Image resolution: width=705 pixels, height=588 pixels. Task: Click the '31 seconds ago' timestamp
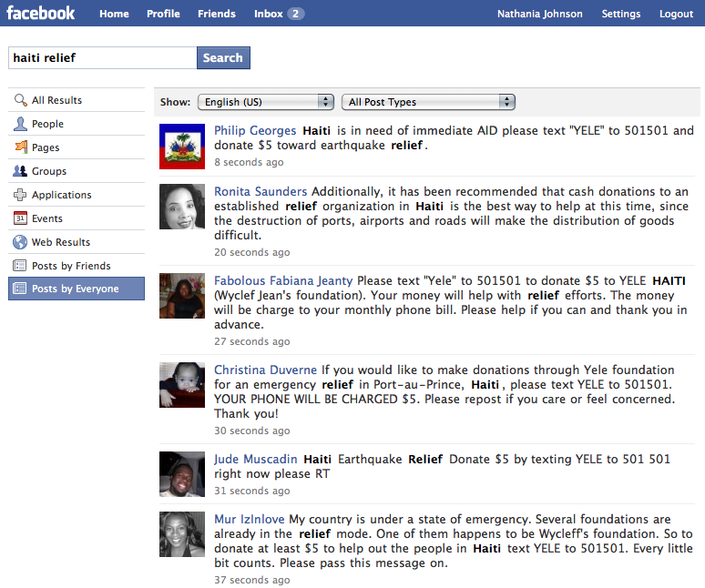click(251, 491)
